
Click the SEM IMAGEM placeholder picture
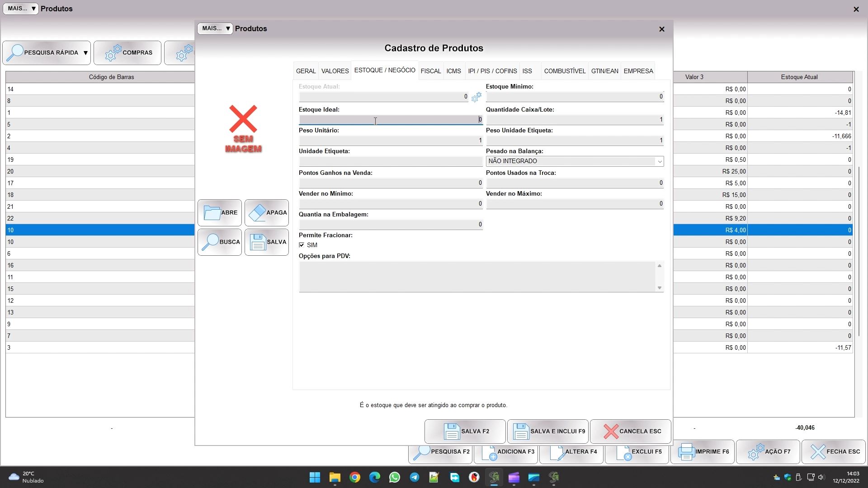pyautogui.click(x=243, y=129)
